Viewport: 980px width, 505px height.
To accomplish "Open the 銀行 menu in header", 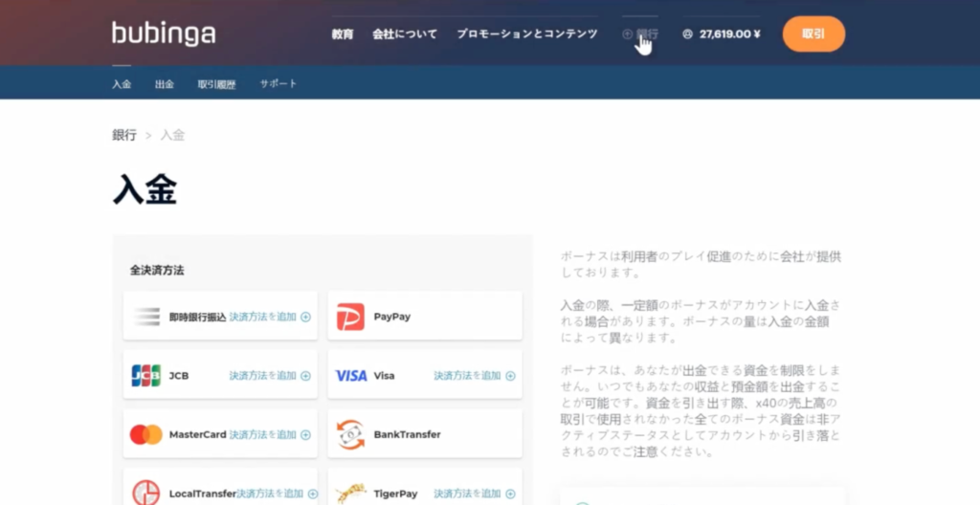I will (x=641, y=33).
